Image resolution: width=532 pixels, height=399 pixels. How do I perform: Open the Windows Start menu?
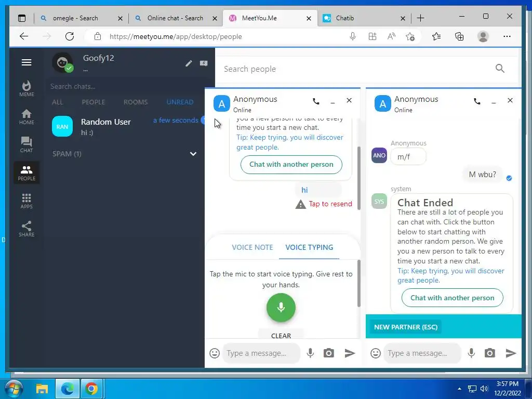(x=14, y=389)
